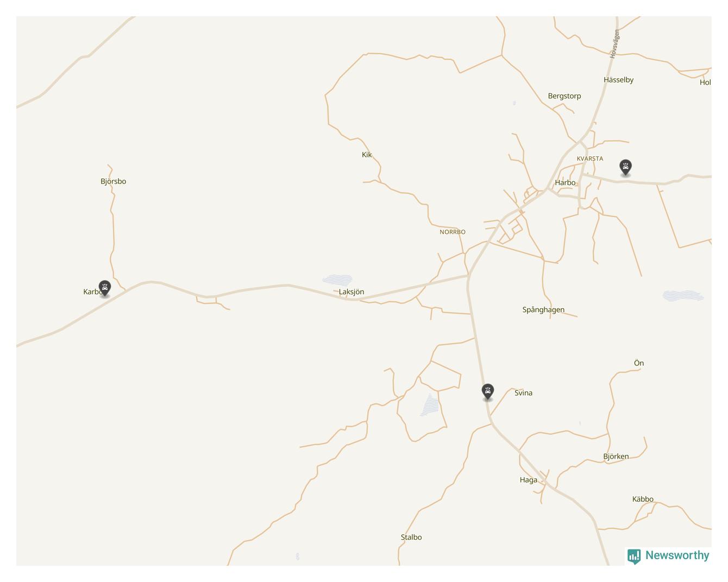Select the Hovsvägen road label
The height and width of the screenshot is (582, 728).
614,44
